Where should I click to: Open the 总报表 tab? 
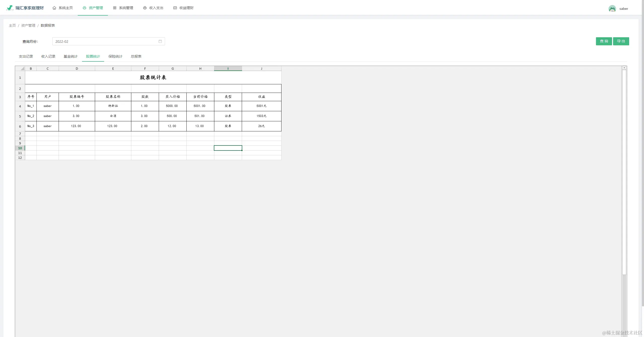(x=136, y=56)
